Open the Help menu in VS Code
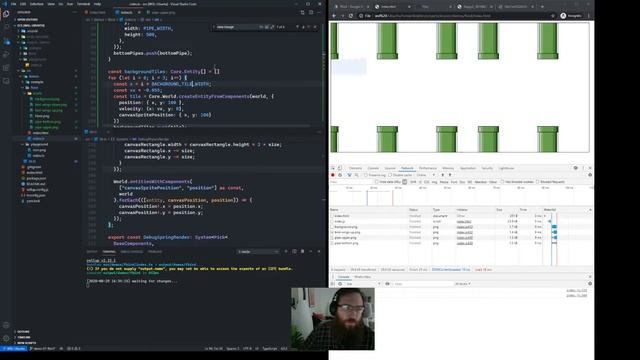640x360 pixels. [x=97, y=4]
